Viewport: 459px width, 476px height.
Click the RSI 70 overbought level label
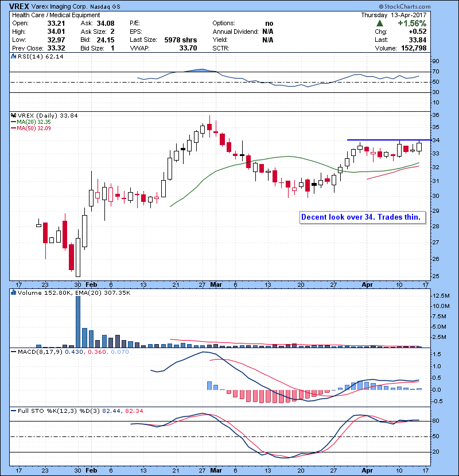(435, 72)
